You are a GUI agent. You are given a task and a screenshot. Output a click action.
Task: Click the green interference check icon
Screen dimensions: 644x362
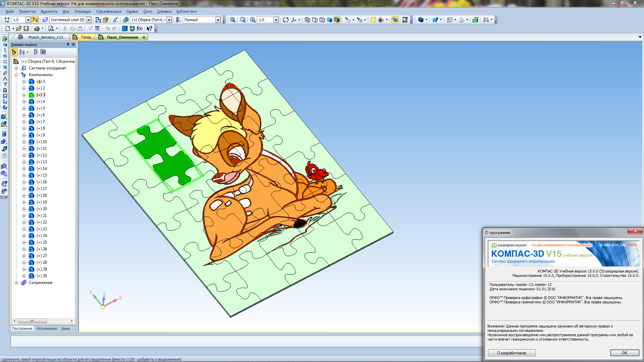coord(475,20)
